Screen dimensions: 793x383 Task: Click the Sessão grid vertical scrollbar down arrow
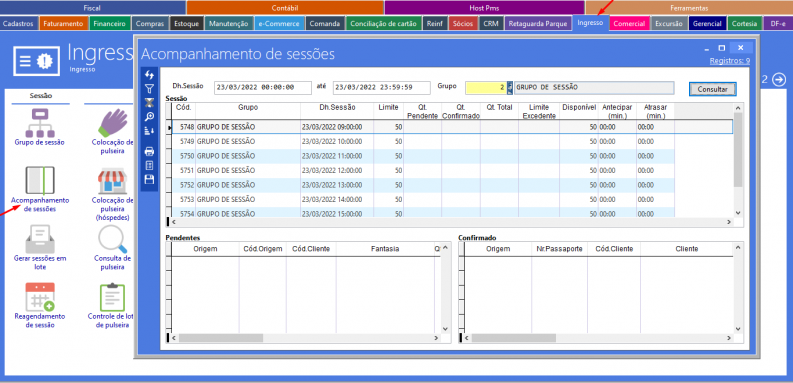(x=737, y=214)
